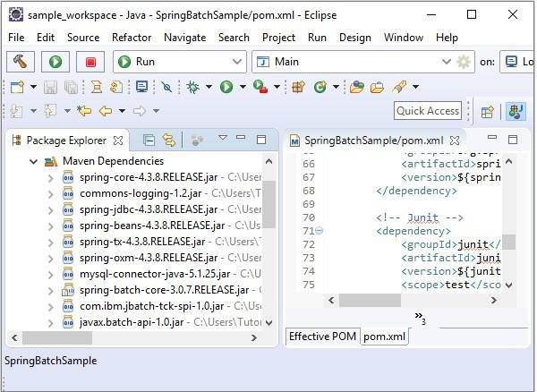This screenshot has width=537, height=392.
Task: Toggle code folding at line 71
Action: (x=319, y=231)
